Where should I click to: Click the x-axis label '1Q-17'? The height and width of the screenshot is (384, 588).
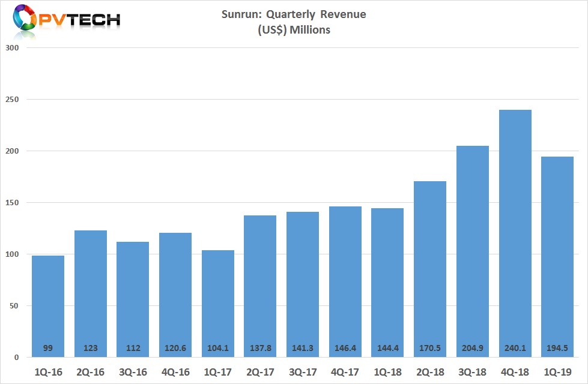click(x=218, y=372)
